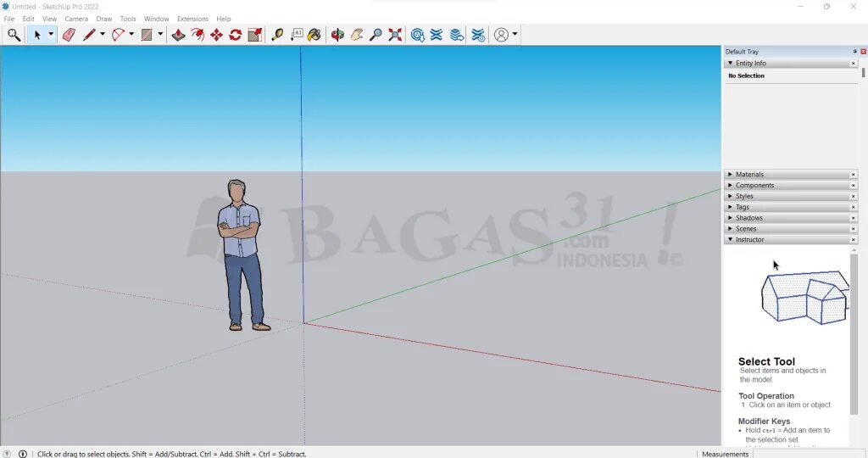Select the Pan hand tool
This screenshot has width=868, height=458.
point(357,35)
